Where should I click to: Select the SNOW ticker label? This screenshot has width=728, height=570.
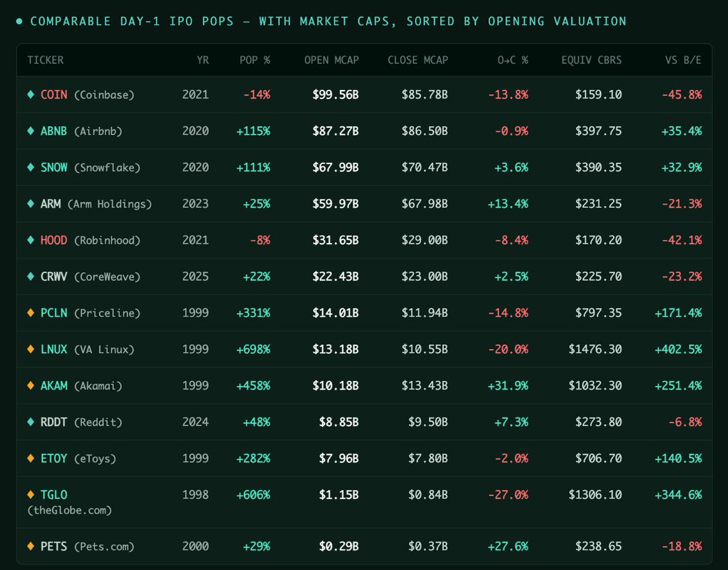pos(54,167)
